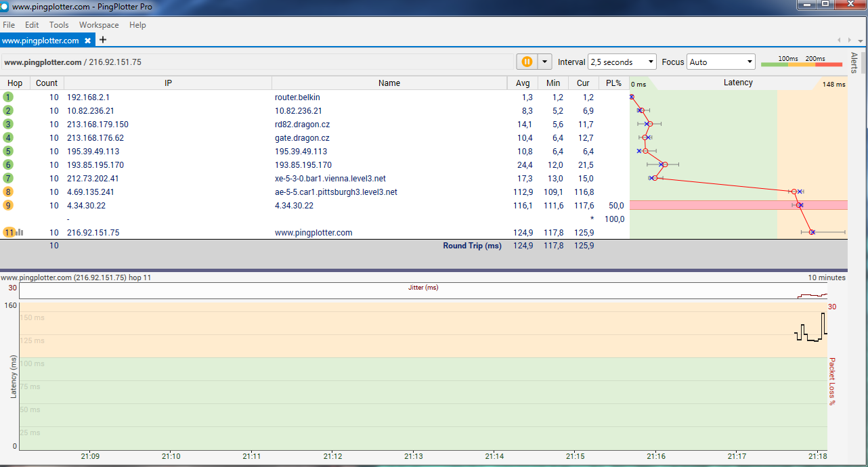Select IP 216.92.151.75 in hop 11
Viewport: 868px width, 467px height.
pos(93,232)
